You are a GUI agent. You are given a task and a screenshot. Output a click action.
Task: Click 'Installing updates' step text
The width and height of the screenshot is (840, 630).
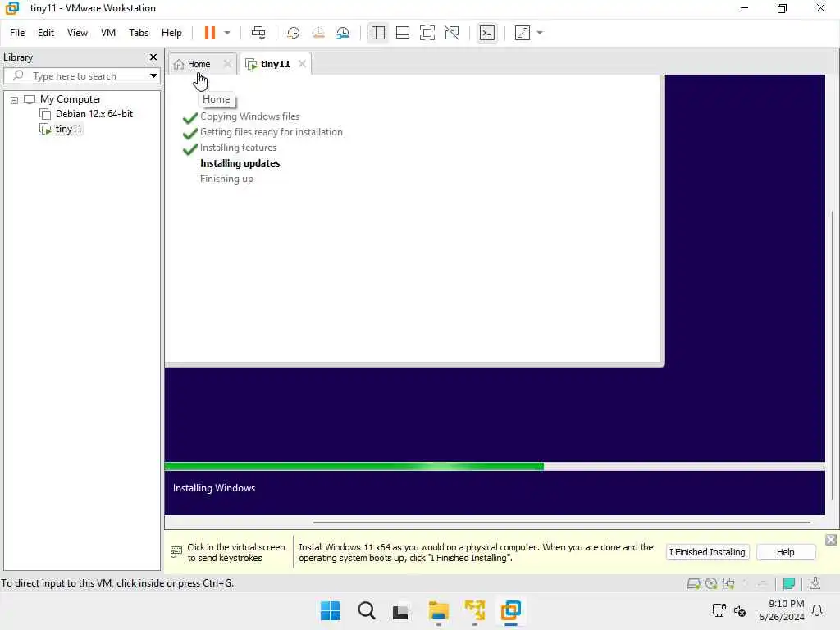pos(240,163)
